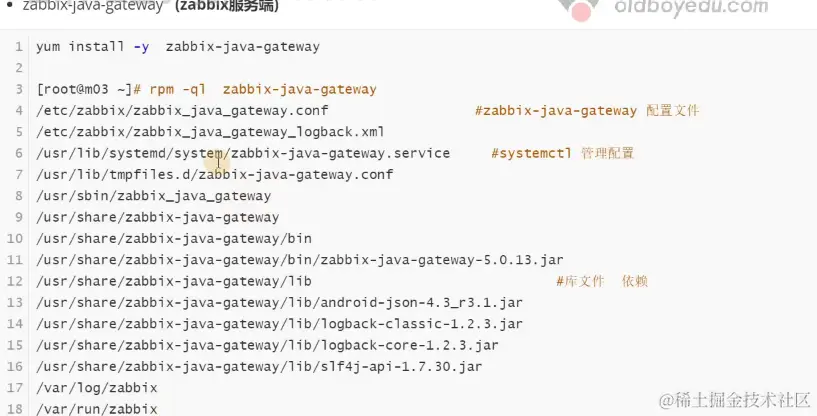Viewport: 817px width, 416px height.
Task: Click the yum install command line
Action: click(x=178, y=47)
